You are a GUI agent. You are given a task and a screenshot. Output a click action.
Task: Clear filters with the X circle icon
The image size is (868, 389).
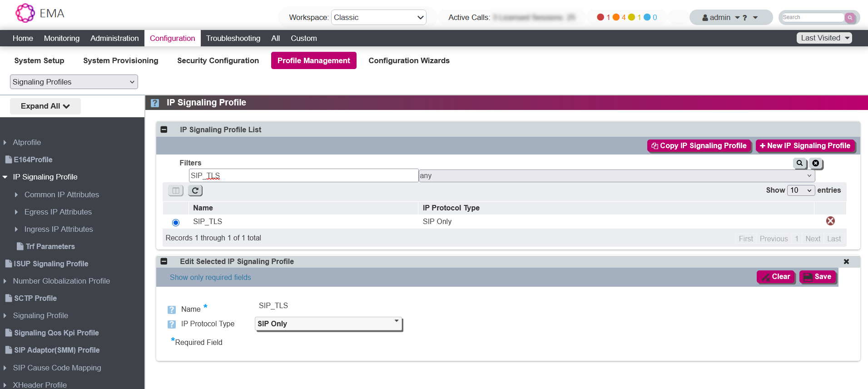[x=816, y=163]
